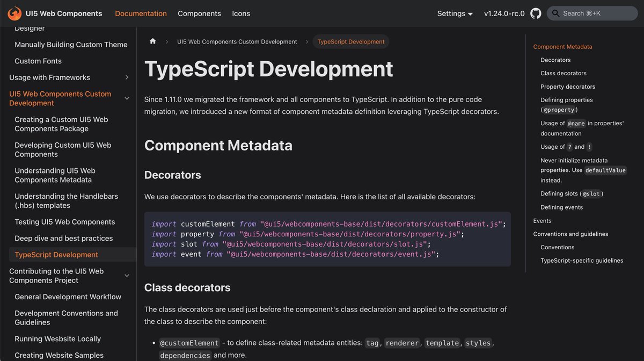Click the slot.js import code line
This screenshot has height=361, width=644.
pyautogui.click(x=291, y=244)
